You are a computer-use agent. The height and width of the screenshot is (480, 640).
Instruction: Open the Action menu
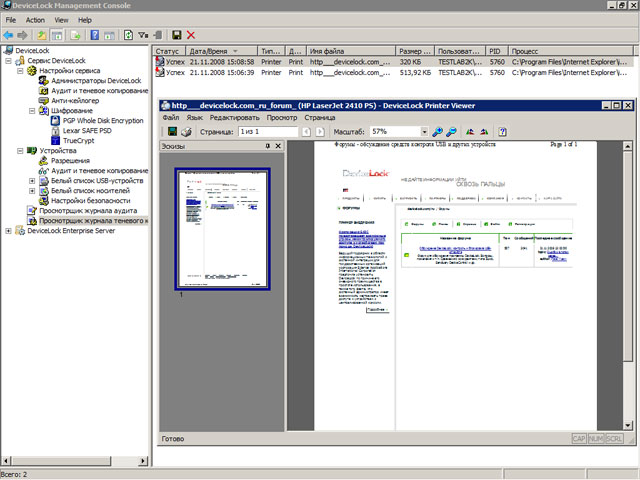tap(35, 19)
